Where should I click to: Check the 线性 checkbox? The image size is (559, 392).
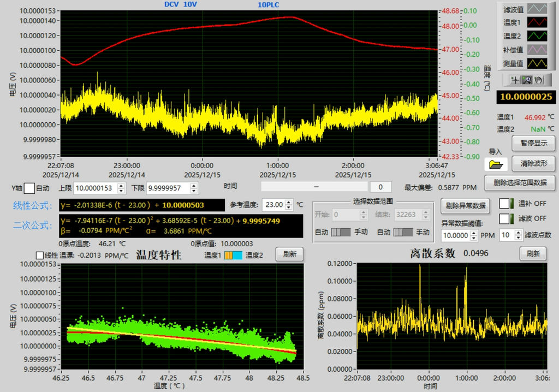[x=39, y=255]
